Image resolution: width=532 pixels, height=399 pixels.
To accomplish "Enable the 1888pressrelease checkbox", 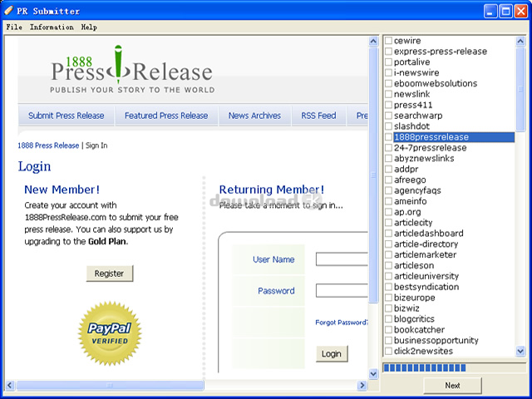I will (x=388, y=137).
